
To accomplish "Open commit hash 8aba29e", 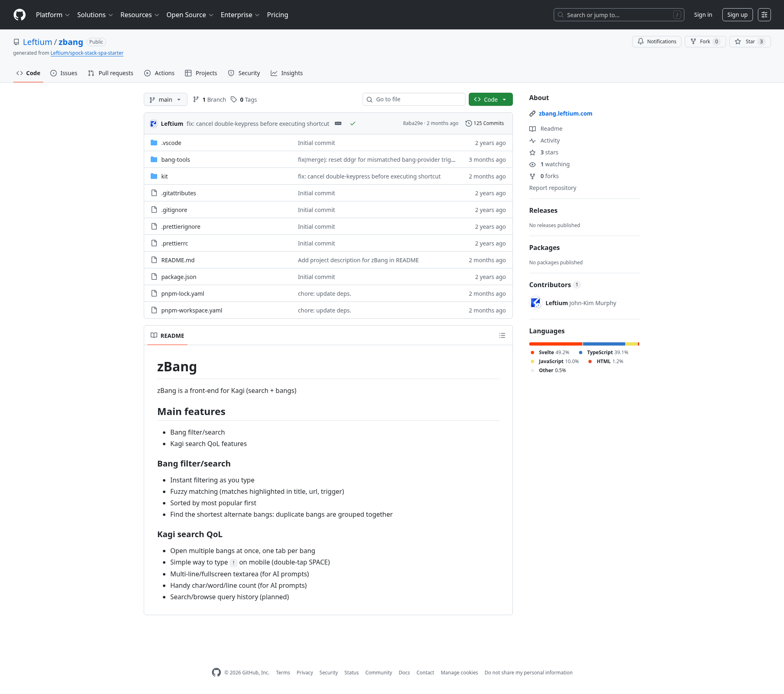I will (x=413, y=123).
